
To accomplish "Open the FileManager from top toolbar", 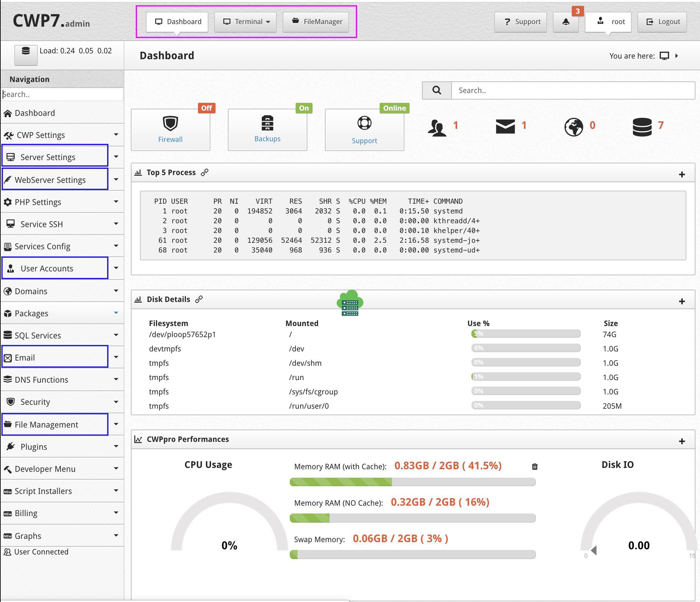I will [316, 21].
